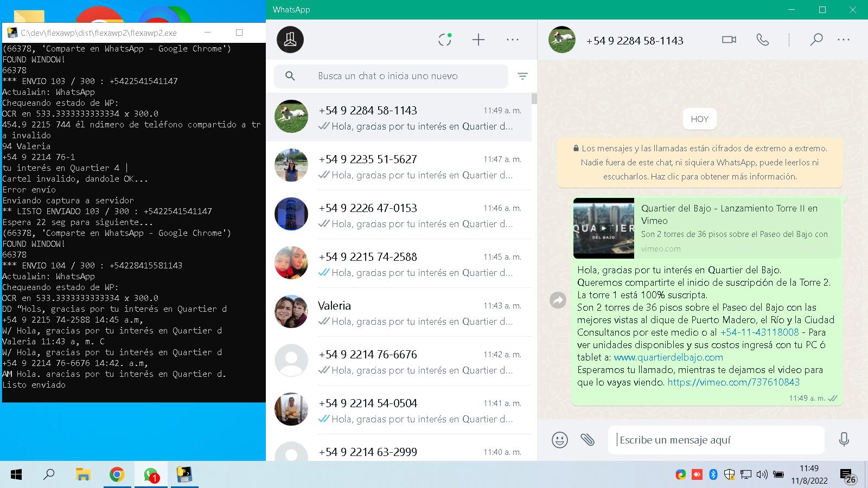868x488 pixels.
Task: Open File Explorer from the taskbar
Action: pos(82,475)
